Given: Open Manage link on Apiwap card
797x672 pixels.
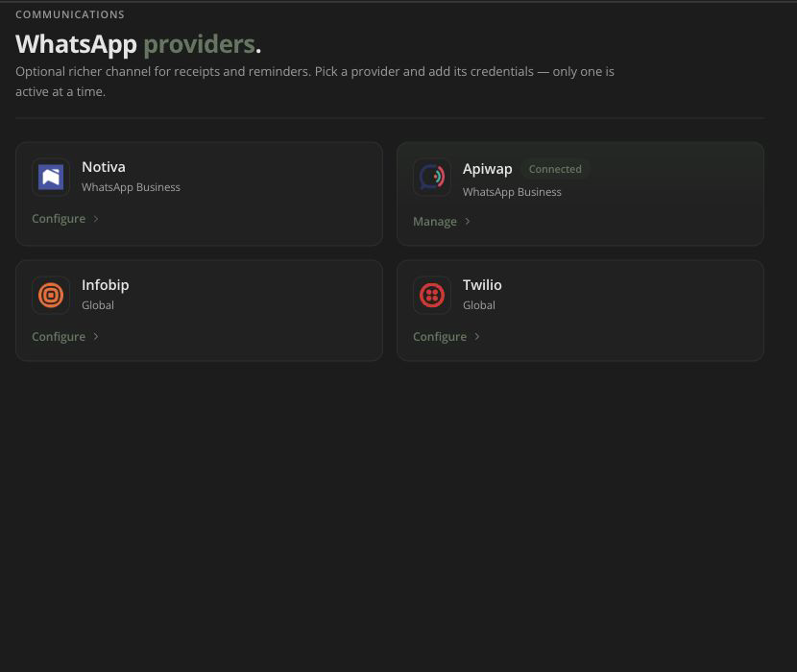Looking at the screenshot, I should (x=442, y=222).
